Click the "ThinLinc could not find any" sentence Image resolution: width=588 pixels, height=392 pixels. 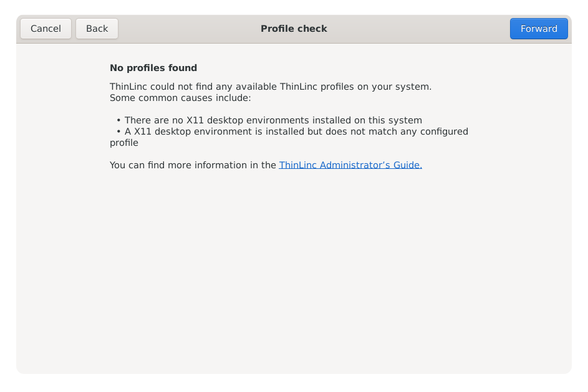(271, 87)
